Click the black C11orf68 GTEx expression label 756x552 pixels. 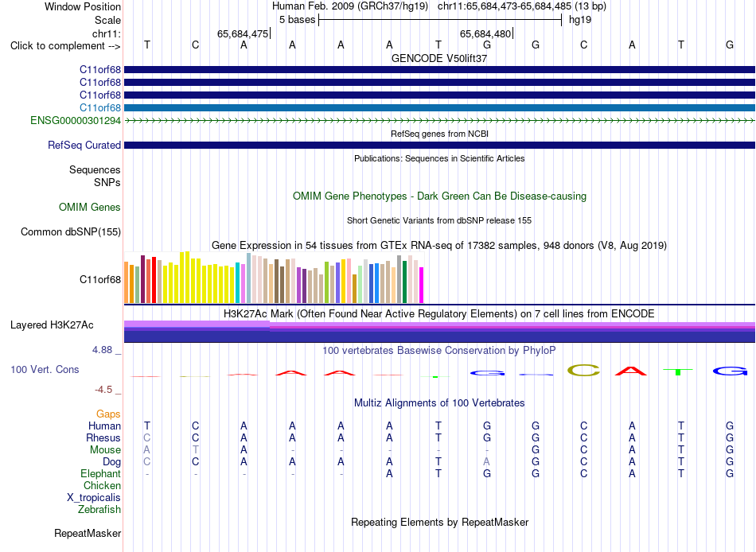point(100,280)
